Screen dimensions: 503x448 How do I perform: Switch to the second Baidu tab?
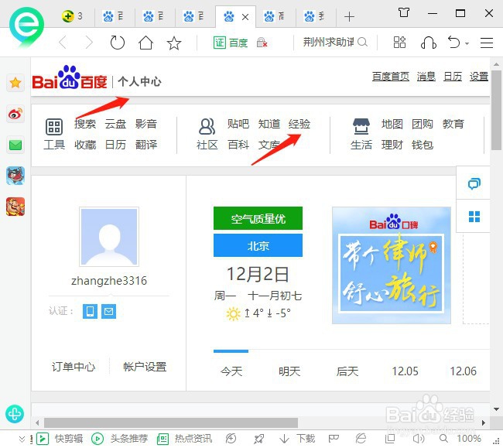[x=155, y=16]
